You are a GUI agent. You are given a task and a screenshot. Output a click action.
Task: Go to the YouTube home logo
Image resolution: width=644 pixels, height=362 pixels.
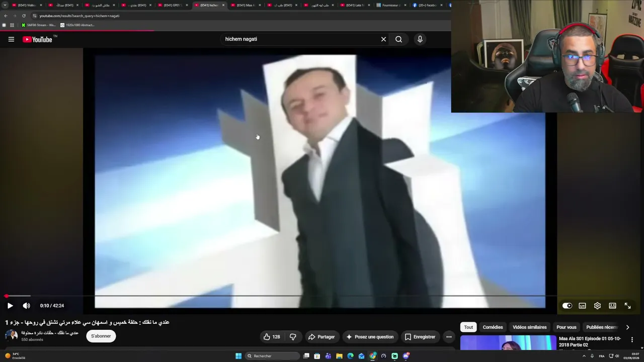coord(38,39)
